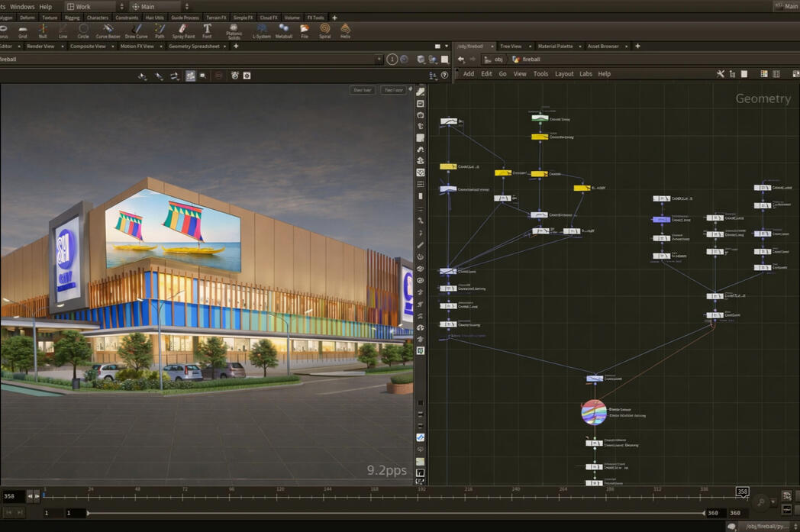800x532 pixels.
Task: Expand the Tree View tab menu arrow
Action: pyautogui.click(x=530, y=47)
